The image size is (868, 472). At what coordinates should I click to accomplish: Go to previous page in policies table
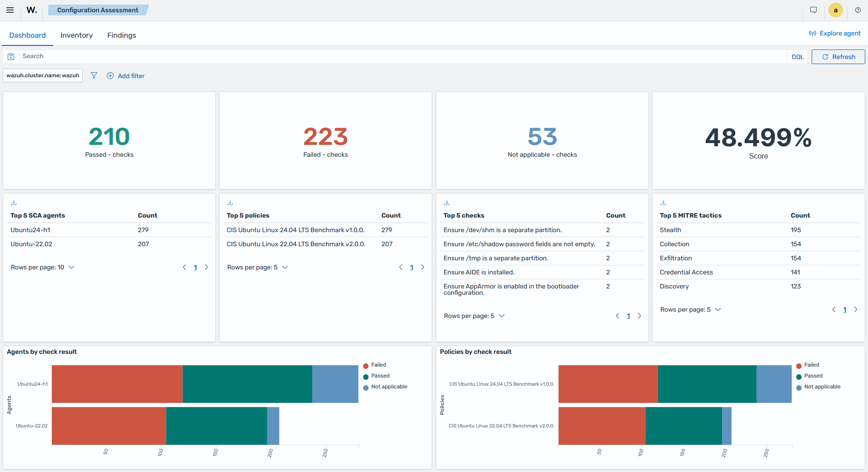(x=401, y=267)
